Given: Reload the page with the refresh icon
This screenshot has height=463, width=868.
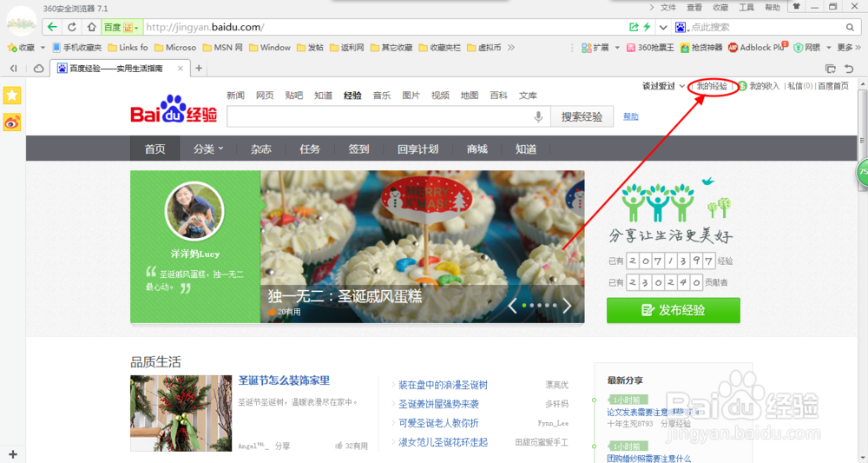Looking at the screenshot, I should (72, 27).
